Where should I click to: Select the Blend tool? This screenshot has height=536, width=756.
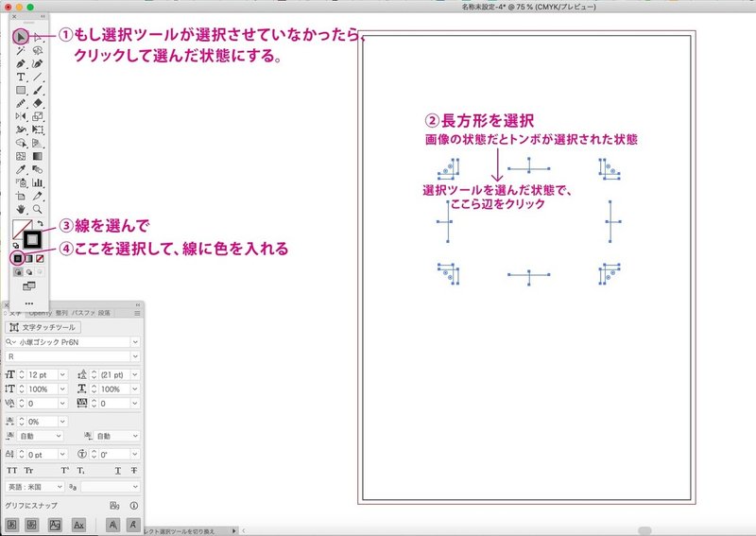click(38, 169)
